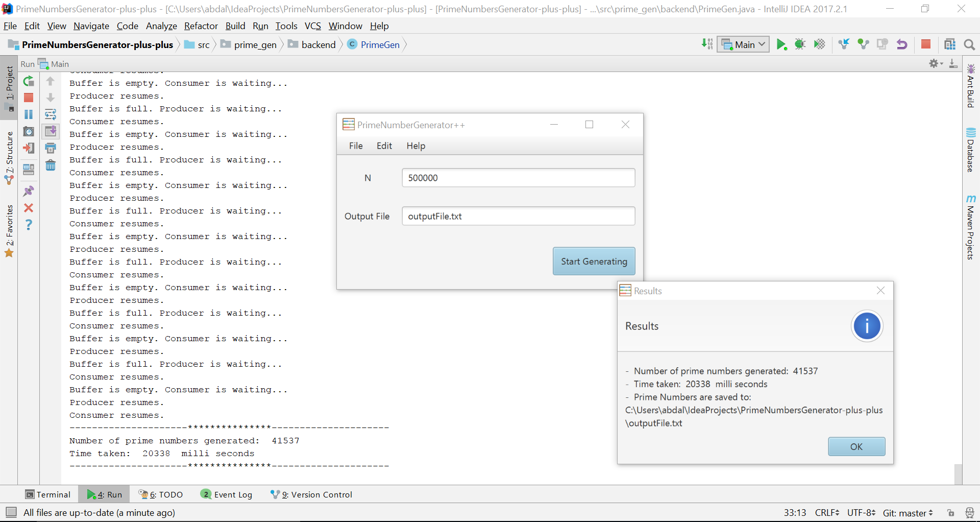Restore the Run panel layout
Image resolution: width=980 pixels, height=522 pixels.
[29, 169]
